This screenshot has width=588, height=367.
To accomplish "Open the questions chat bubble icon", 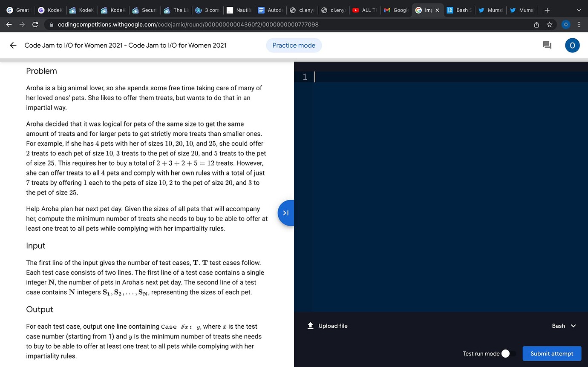I will tap(547, 45).
